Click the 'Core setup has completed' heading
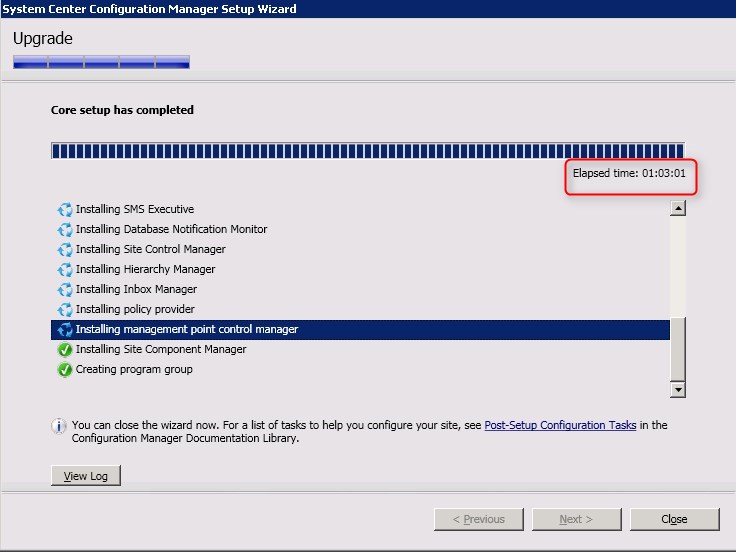Screen dimensions: 736x552 click(x=122, y=110)
